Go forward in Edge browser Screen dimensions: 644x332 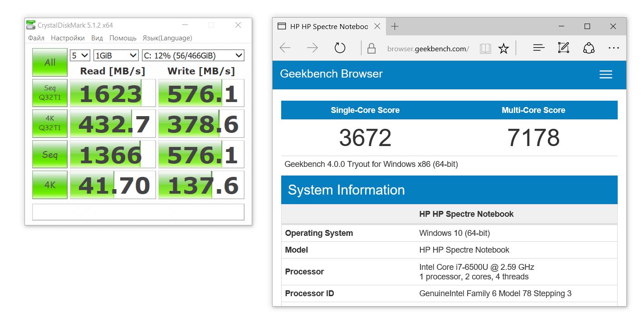click(312, 48)
